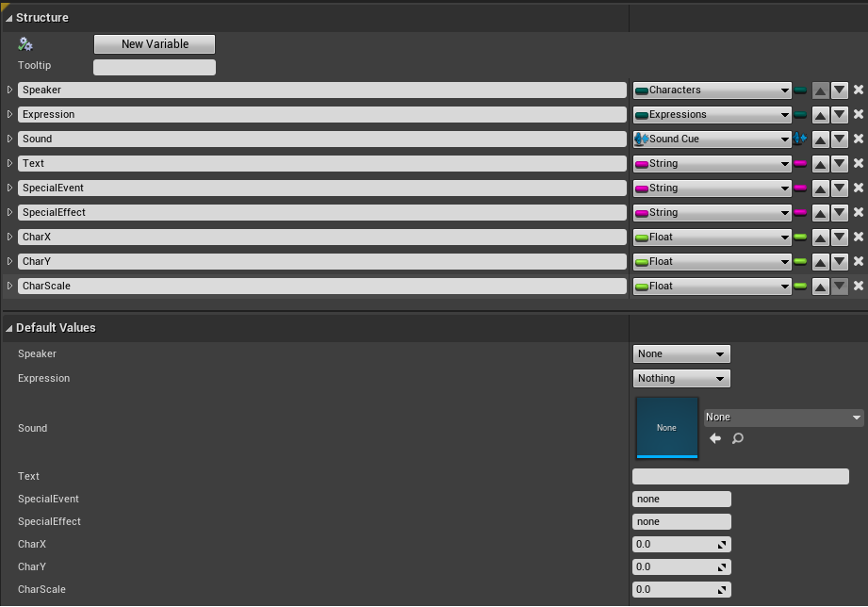The image size is (868, 607).
Task: Click the CharY value spinner control
Action: click(x=724, y=566)
